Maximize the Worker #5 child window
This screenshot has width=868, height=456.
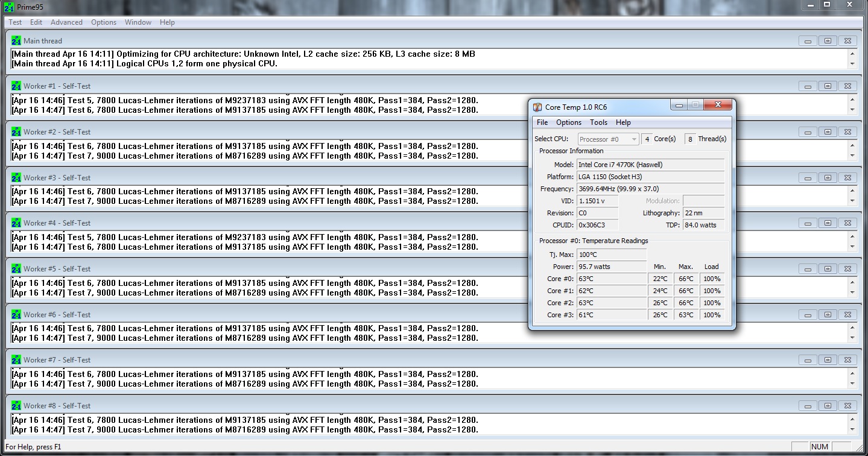828,269
